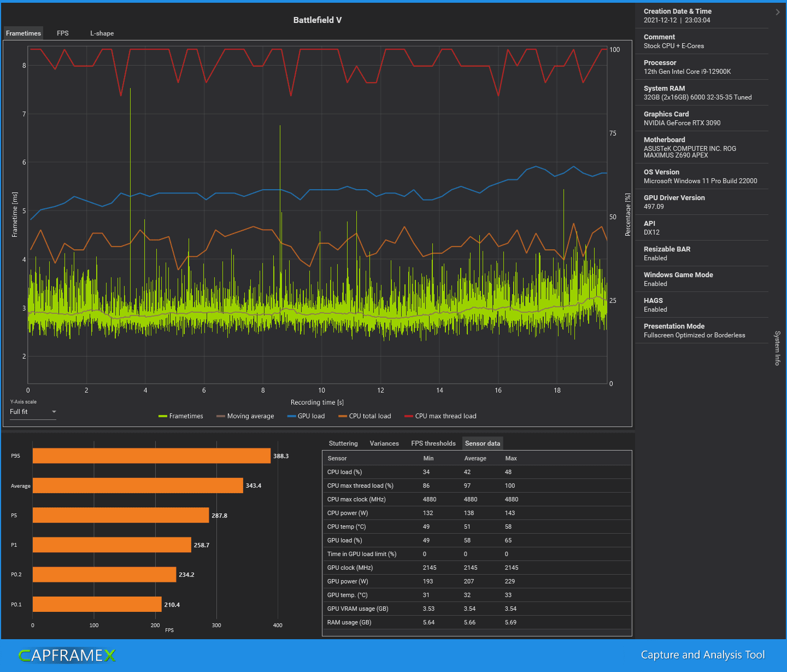Click the Resizable BAR Enabled entry
Image resolution: width=787 pixels, height=672 pixels.
pyautogui.click(x=702, y=254)
